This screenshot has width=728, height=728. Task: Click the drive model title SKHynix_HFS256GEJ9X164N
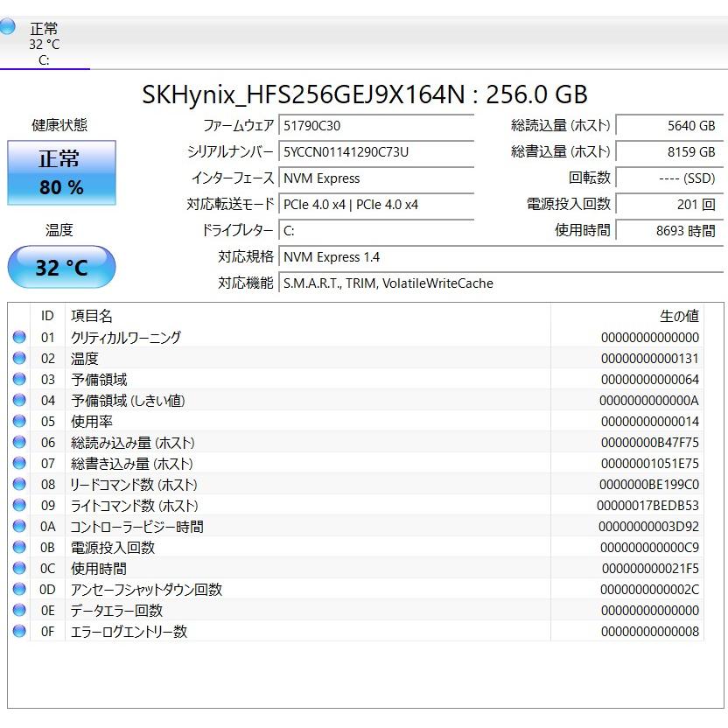[303, 94]
